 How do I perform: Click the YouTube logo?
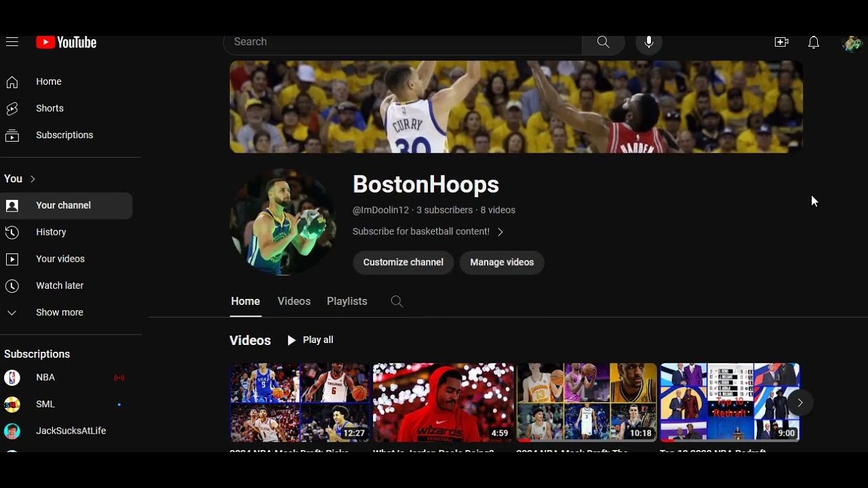tap(66, 43)
